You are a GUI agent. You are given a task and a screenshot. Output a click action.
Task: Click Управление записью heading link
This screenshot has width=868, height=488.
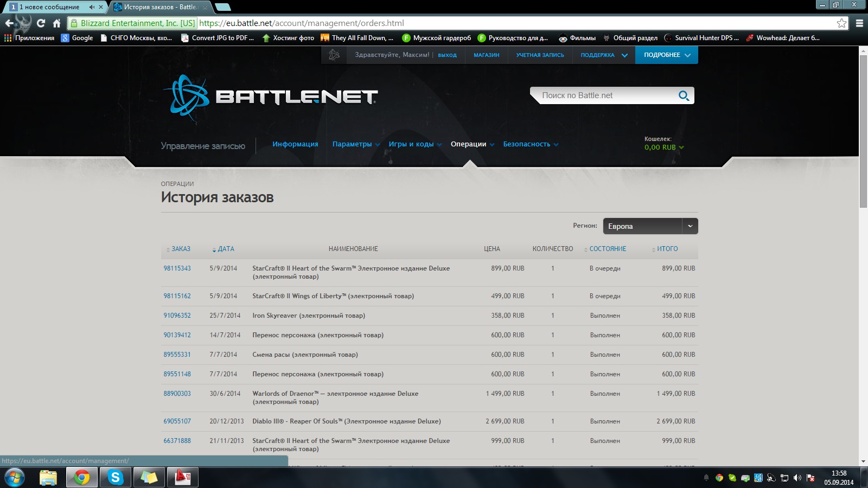click(203, 146)
